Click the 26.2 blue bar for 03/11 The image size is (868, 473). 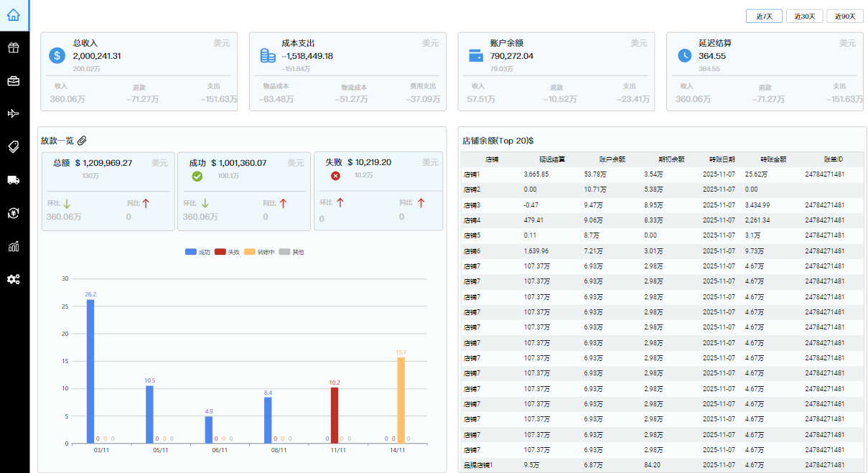(90, 371)
